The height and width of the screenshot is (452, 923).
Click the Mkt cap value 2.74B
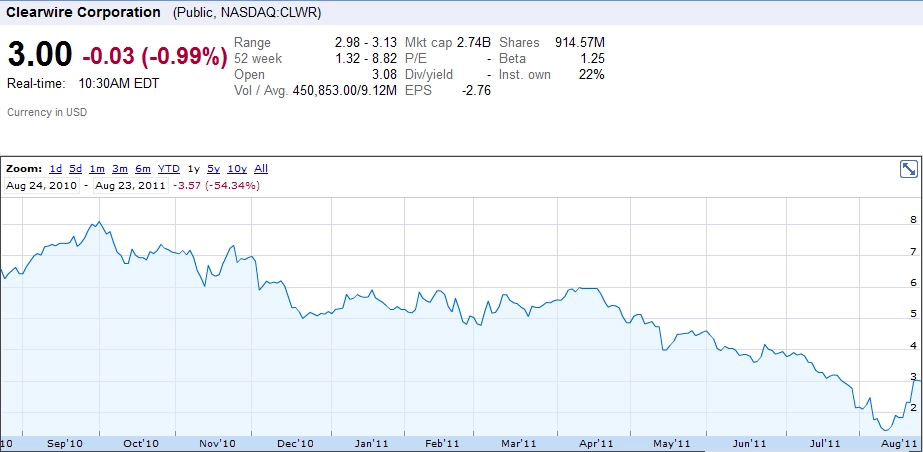(x=473, y=42)
